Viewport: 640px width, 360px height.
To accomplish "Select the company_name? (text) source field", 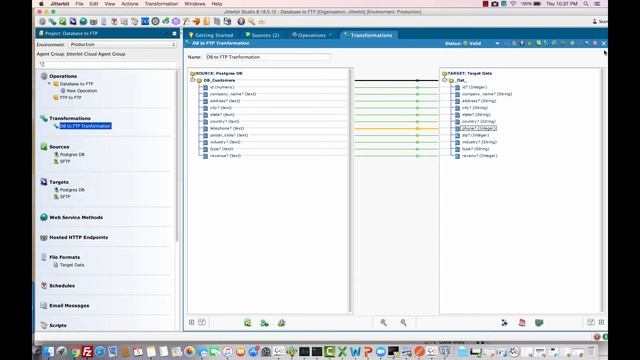I will click(233, 94).
